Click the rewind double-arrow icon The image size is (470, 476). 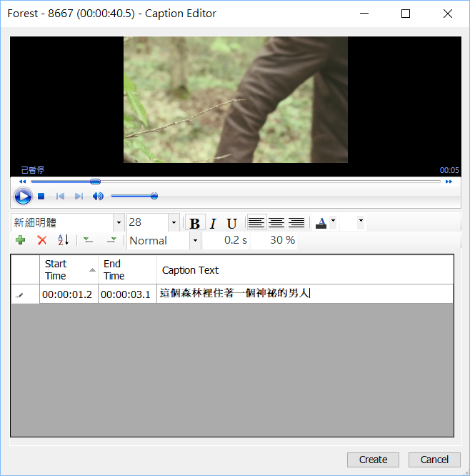[x=22, y=182]
